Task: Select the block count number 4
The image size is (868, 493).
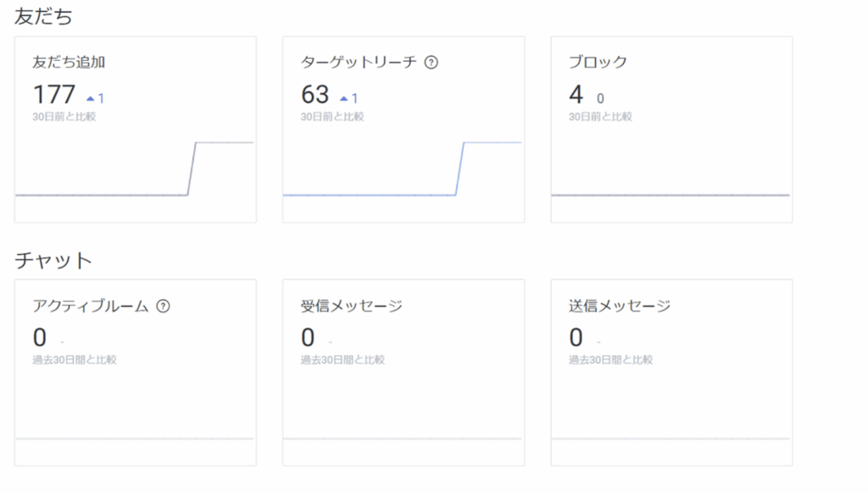Action: (576, 94)
